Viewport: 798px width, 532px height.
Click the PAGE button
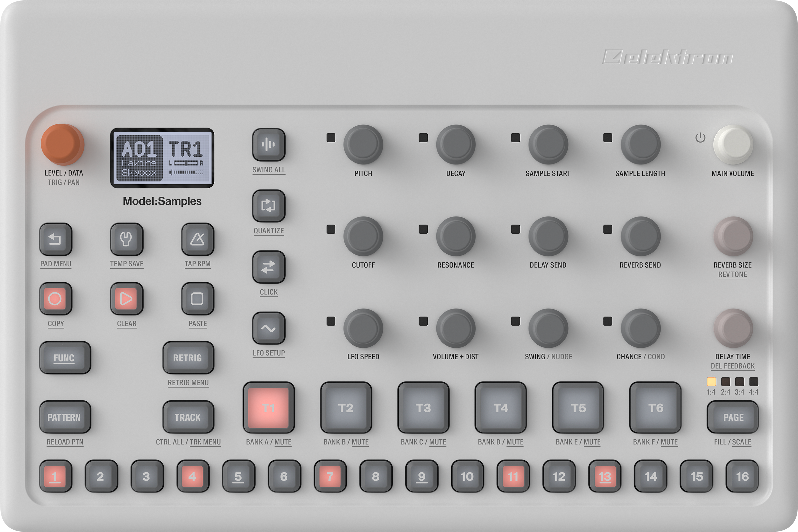point(732,417)
